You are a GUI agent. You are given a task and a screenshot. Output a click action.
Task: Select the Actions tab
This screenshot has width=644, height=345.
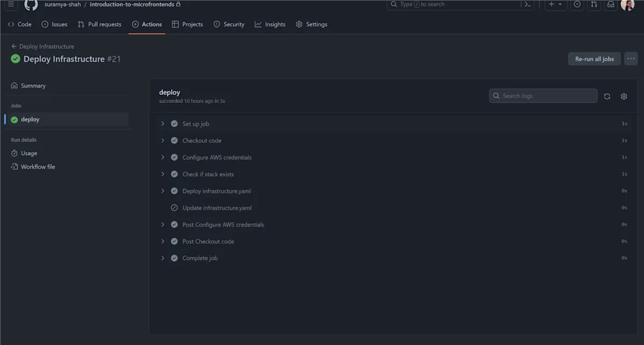click(x=147, y=24)
